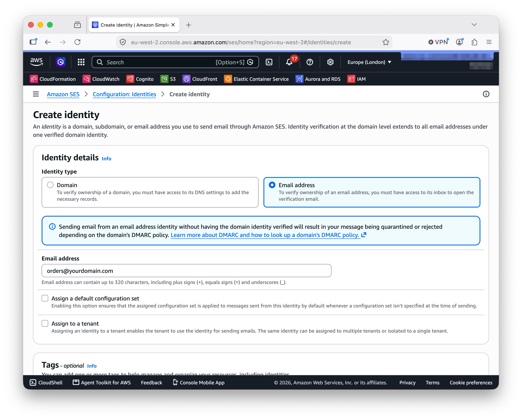Expand the Europe (London) region dropdown

(369, 62)
